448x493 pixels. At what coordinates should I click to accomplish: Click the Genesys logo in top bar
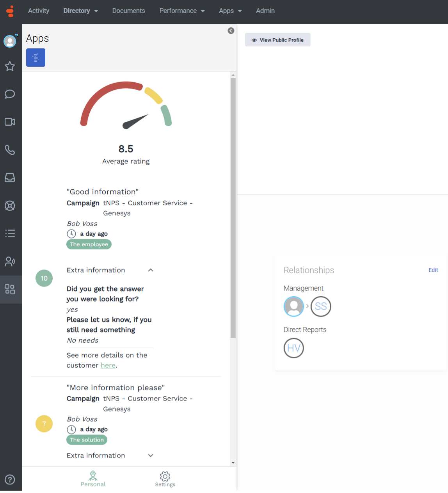coord(10,11)
